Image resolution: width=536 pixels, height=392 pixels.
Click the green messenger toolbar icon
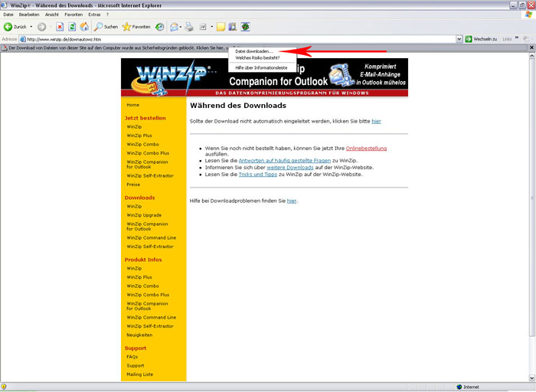pos(245,27)
